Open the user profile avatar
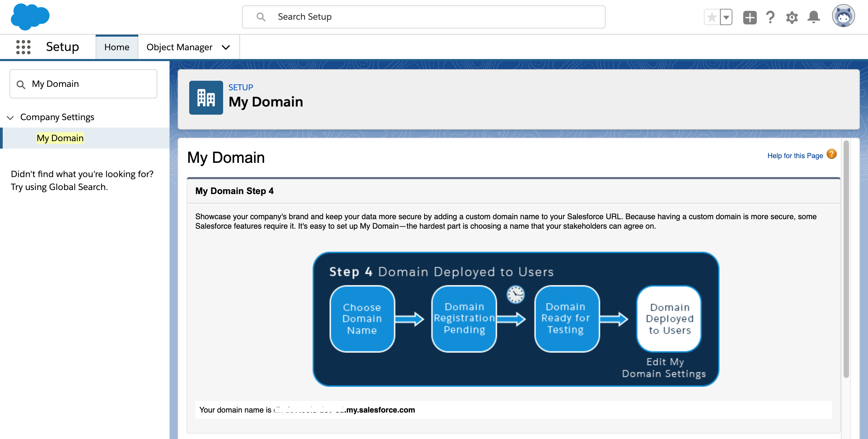Image resolution: width=868 pixels, height=439 pixels. click(x=843, y=16)
